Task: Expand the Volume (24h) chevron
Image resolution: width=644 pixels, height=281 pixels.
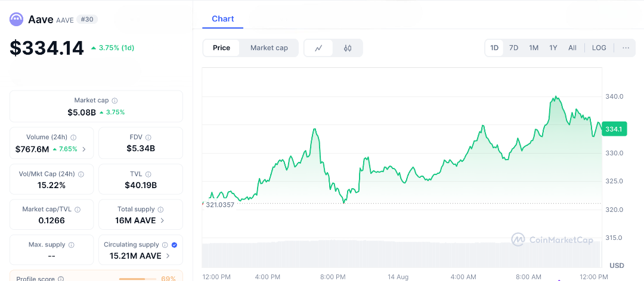Action: tap(84, 149)
